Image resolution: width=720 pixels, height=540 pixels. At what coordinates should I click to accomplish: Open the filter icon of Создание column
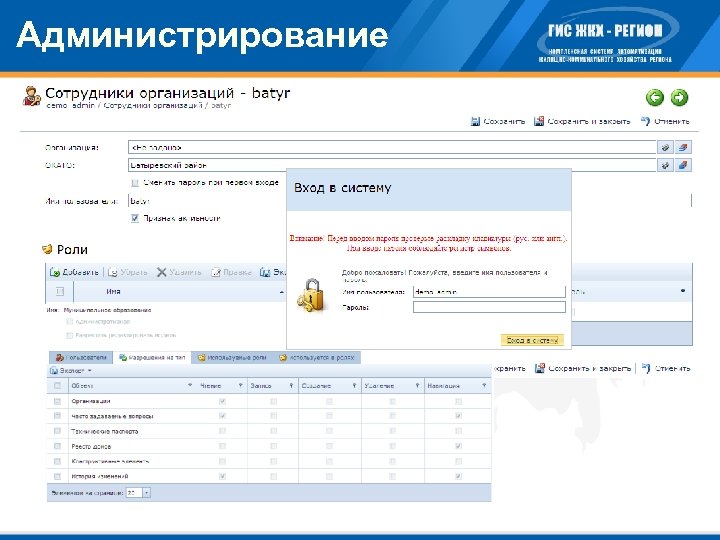pos(354,386)
